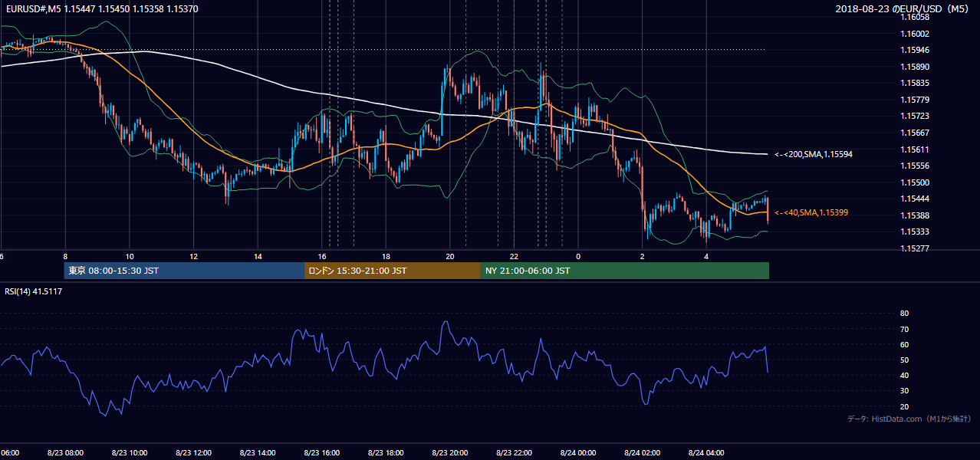
Task: Select the 東京 08:00-15:30 JST session bar
Action: pyautogui.click(x=185, y=271)
